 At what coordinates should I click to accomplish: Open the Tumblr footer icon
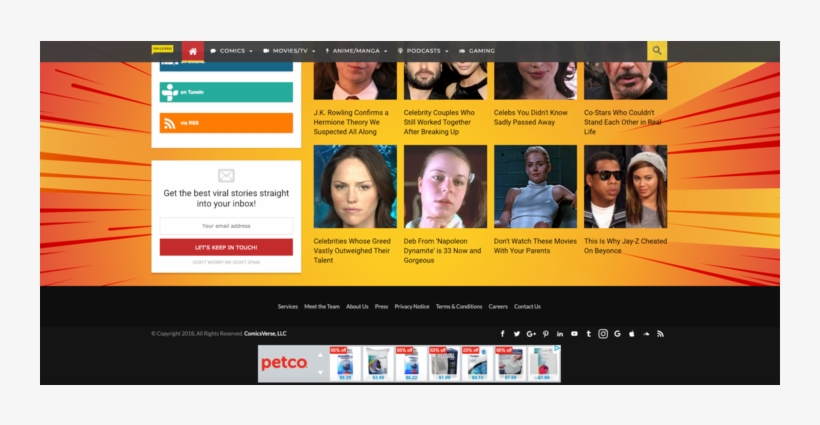click(x=588, y=334)
